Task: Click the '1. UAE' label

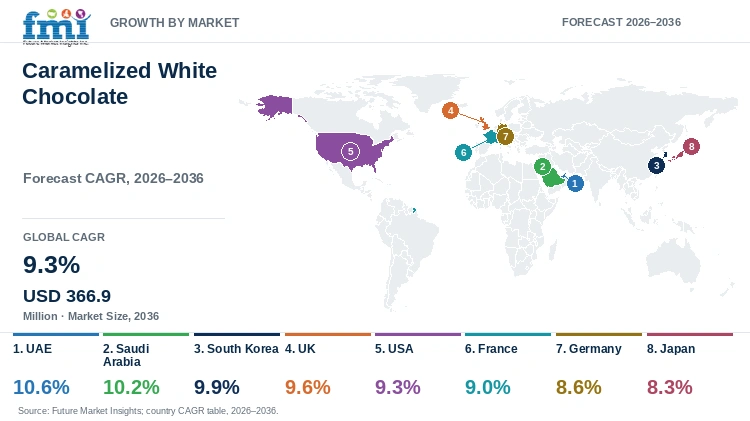Action: (33, 349)
